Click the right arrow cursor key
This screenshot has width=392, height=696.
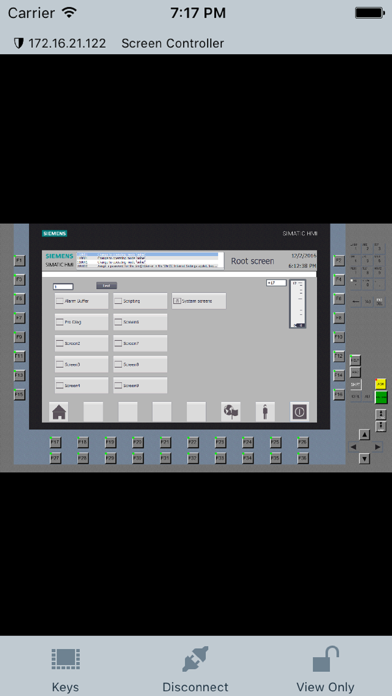click(377, 447)
